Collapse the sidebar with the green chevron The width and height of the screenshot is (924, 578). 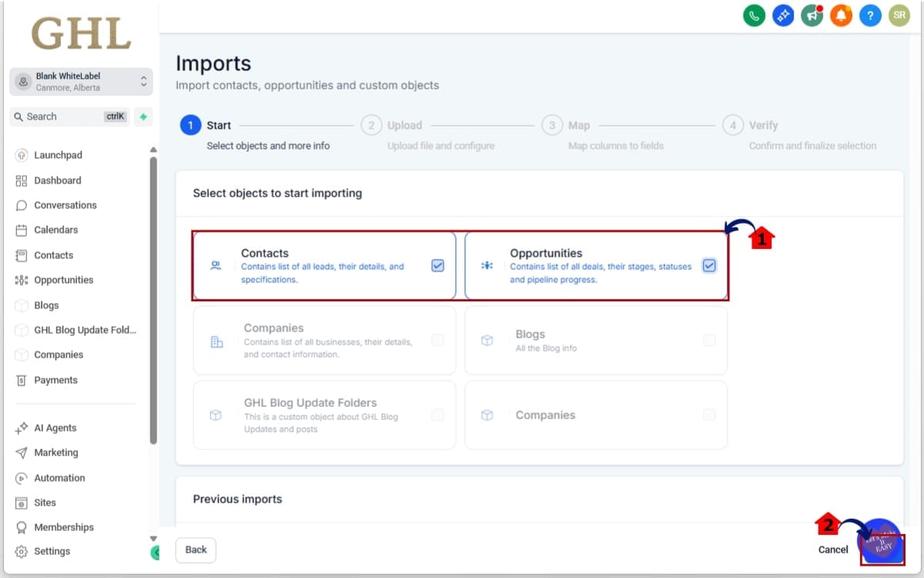point(156,553)
